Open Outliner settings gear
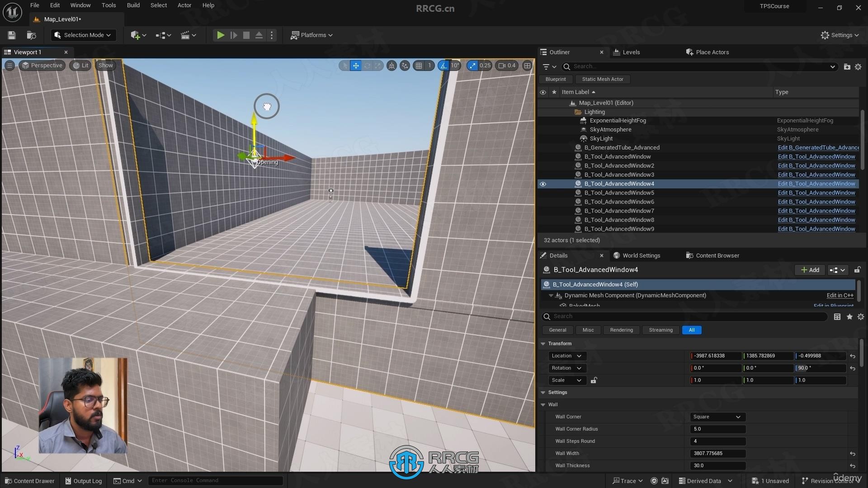This screenshot has height=488, width=868. (x=858, y=67)
